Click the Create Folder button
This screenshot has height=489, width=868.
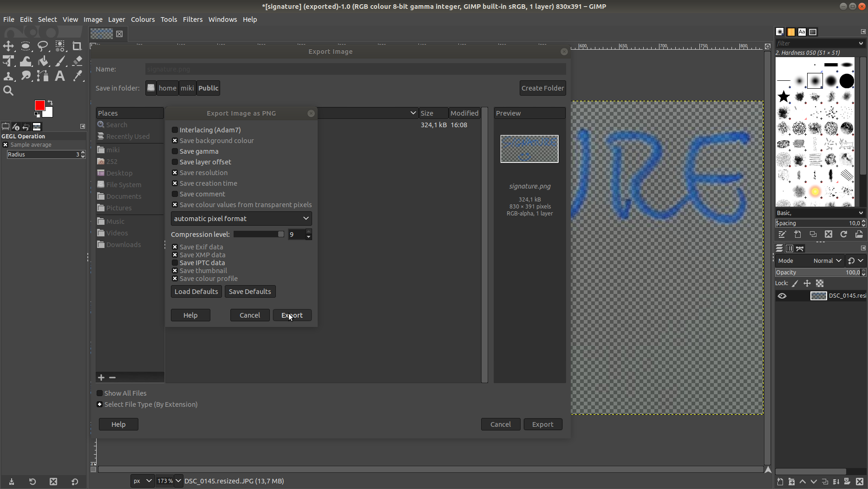542,88
